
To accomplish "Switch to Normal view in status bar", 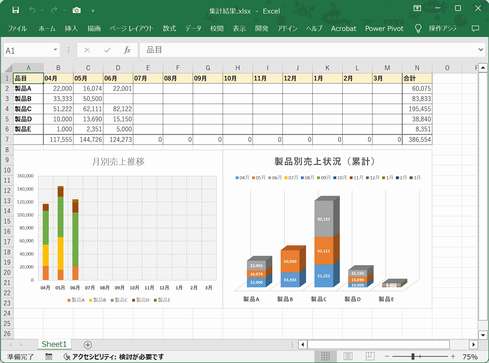I will pyautogui.click(x=325, y=356).
